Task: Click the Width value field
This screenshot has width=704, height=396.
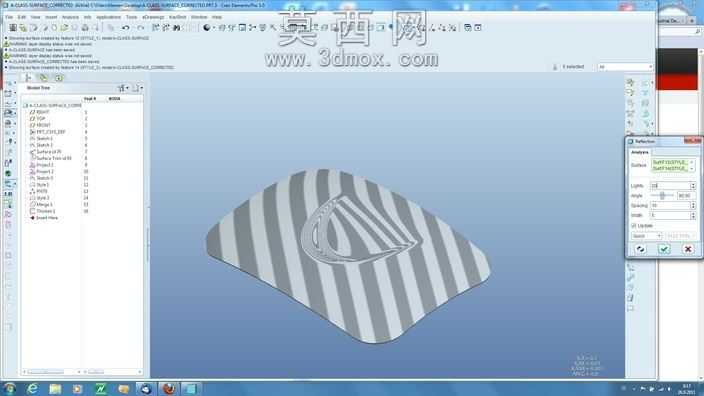Action: (x=670, y=216)
